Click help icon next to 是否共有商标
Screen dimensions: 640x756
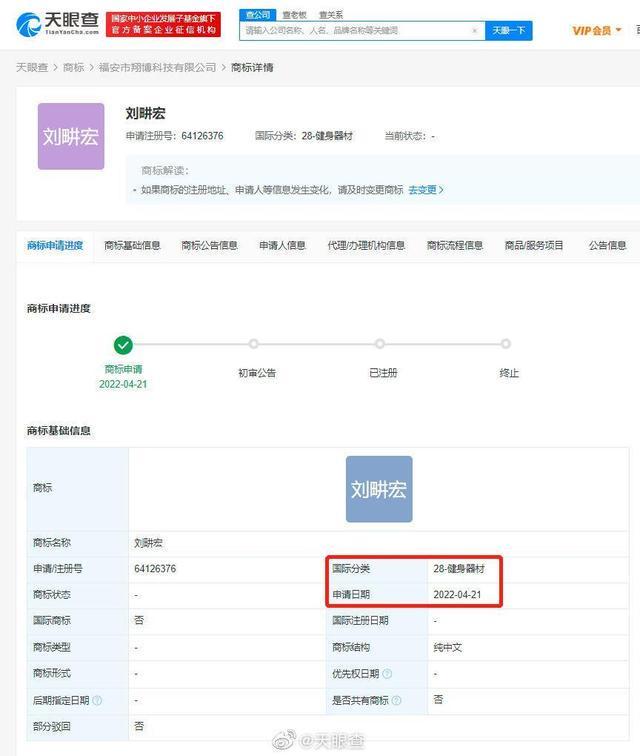[x=397, y=700]
